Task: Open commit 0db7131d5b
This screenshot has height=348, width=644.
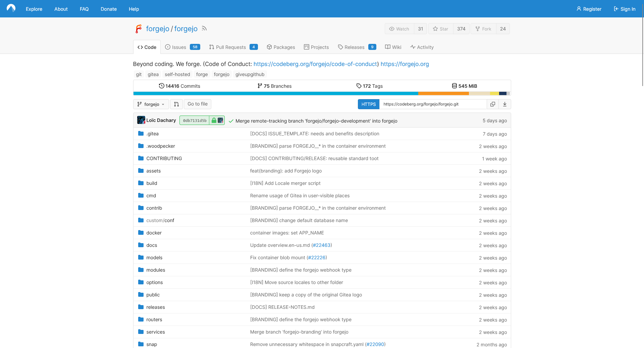Action: click(195, 121)
